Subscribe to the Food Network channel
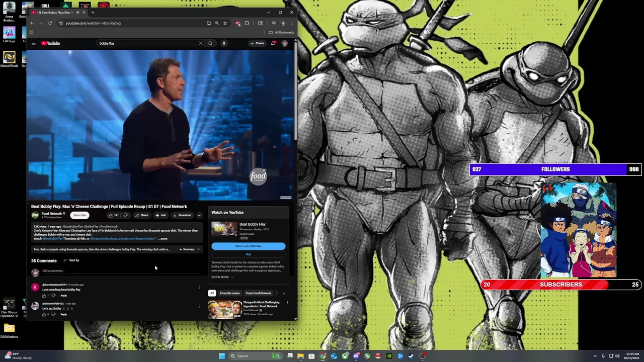This screenshot has height=362, width=644. click(x=79, y=215)
